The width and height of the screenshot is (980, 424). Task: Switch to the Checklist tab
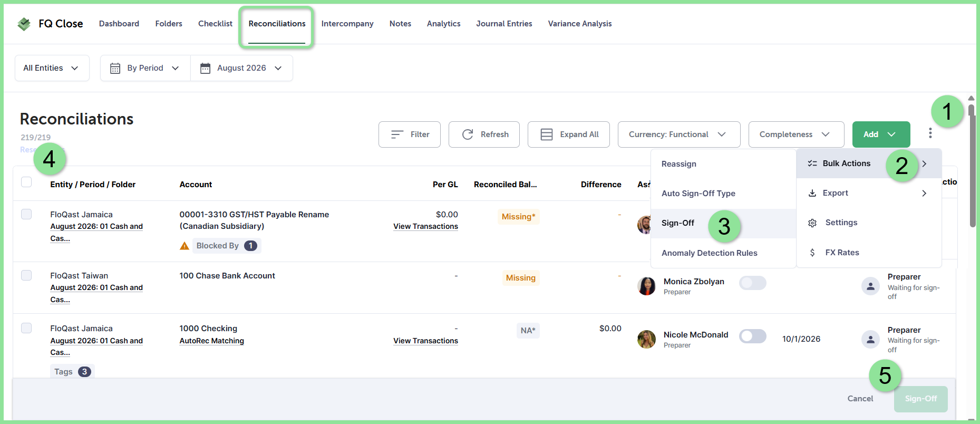[215, 24]
